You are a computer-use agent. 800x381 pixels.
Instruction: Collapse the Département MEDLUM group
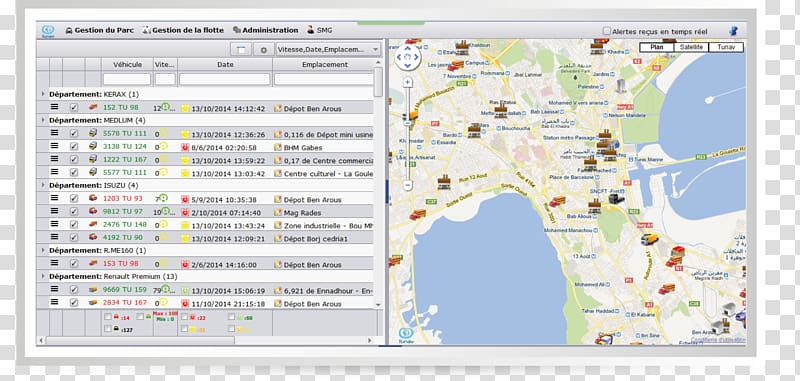43,120
